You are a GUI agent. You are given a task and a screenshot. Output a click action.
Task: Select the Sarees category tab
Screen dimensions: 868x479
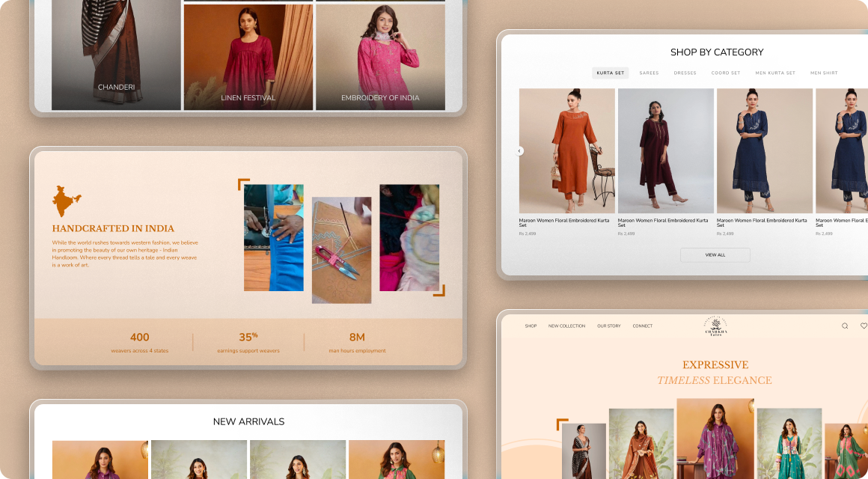(x=649, y=73)
